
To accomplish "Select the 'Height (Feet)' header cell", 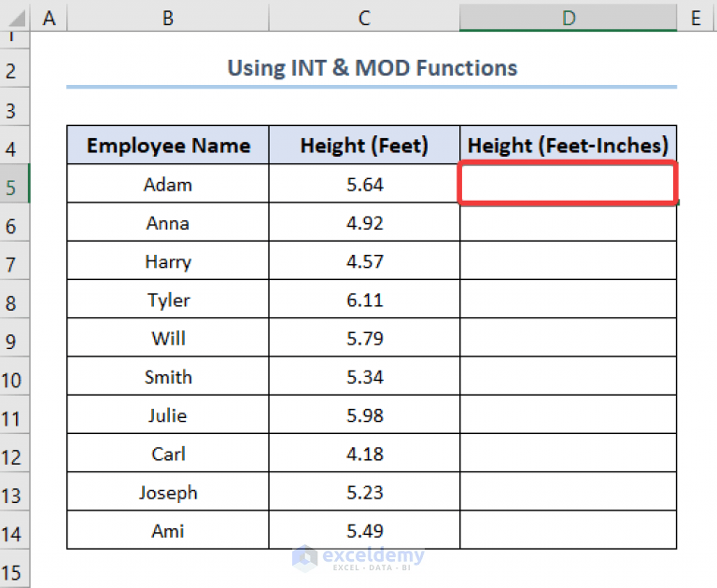I will [364, 145].
